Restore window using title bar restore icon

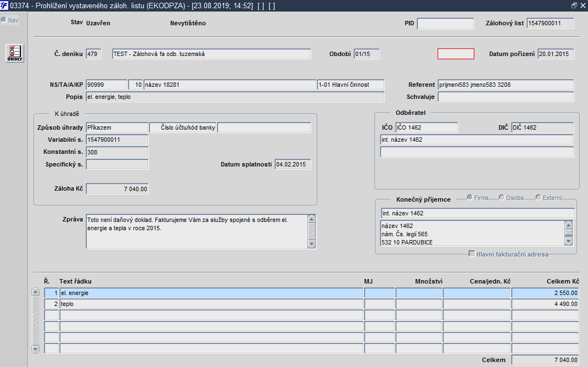[574, 5]
